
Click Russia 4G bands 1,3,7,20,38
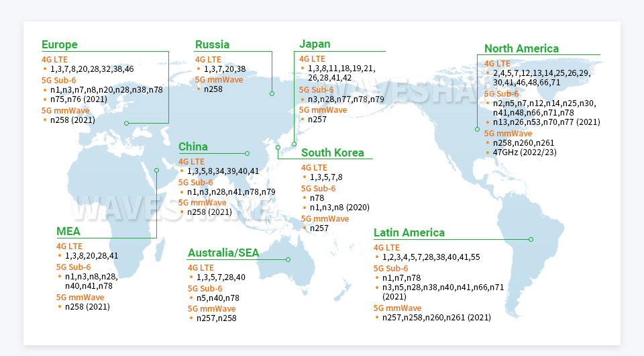pos(225,69)
